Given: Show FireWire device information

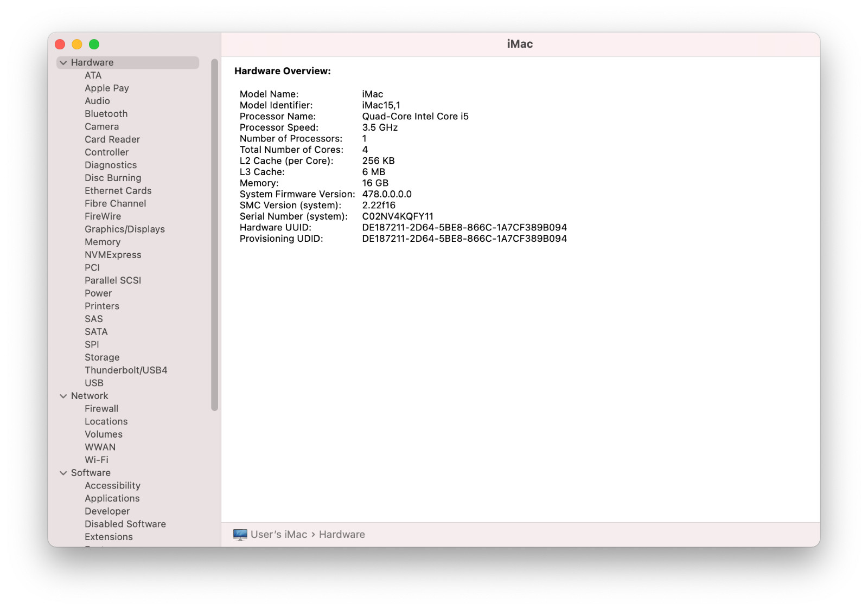Looking at the screenshot, I should click(x=103, y=216).
